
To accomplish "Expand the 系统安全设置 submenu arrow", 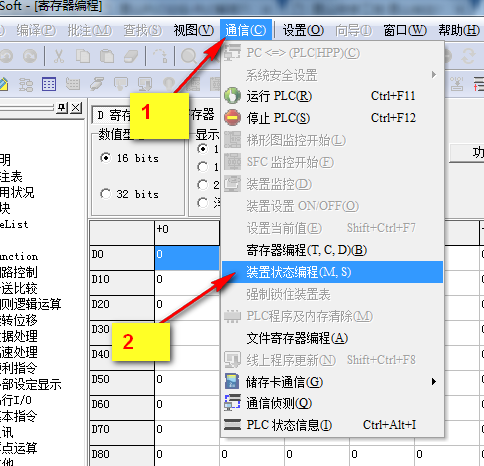I will [x=433, y=74].
